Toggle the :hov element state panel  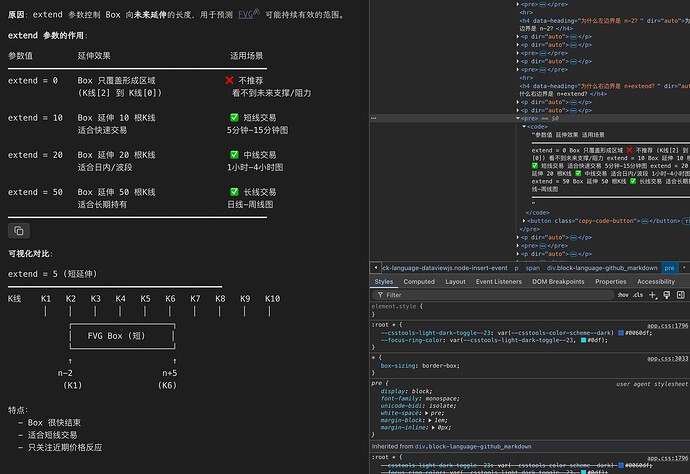point(623,295)
